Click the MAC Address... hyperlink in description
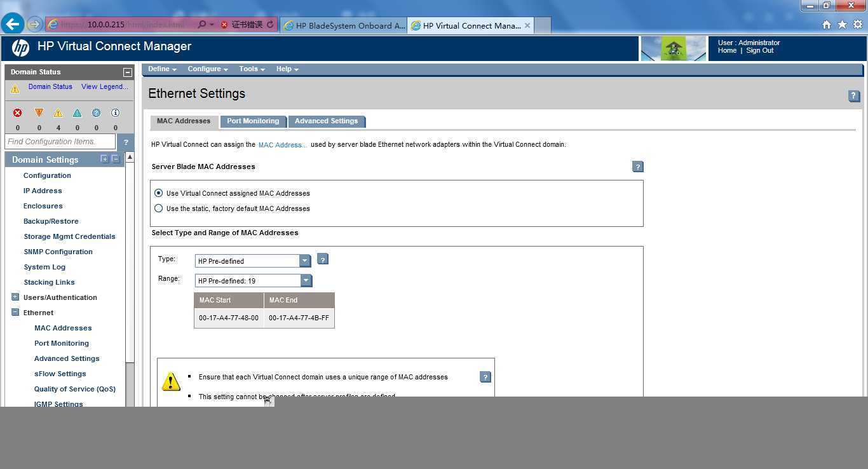Image resolution: width=868 pixels, height=469 pixels. coord(282,145)
